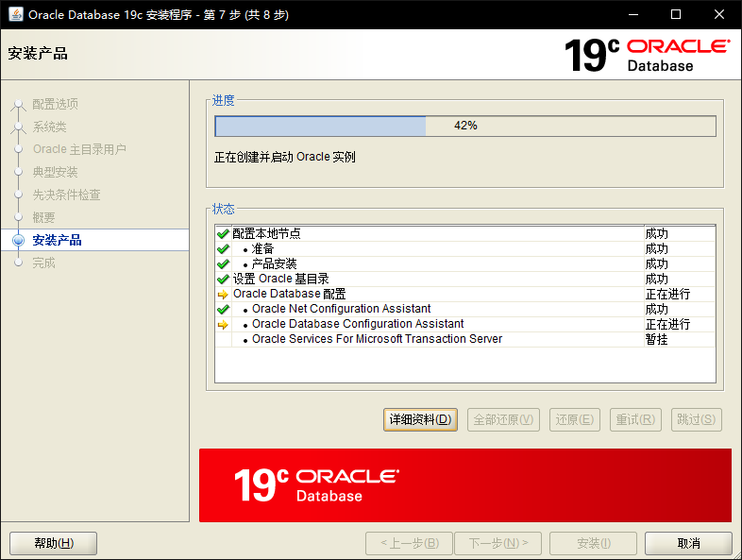The width and height of the screenshot is (742, 560).
Task: Click the 下一步(N) next button
Action: (497, 543)
